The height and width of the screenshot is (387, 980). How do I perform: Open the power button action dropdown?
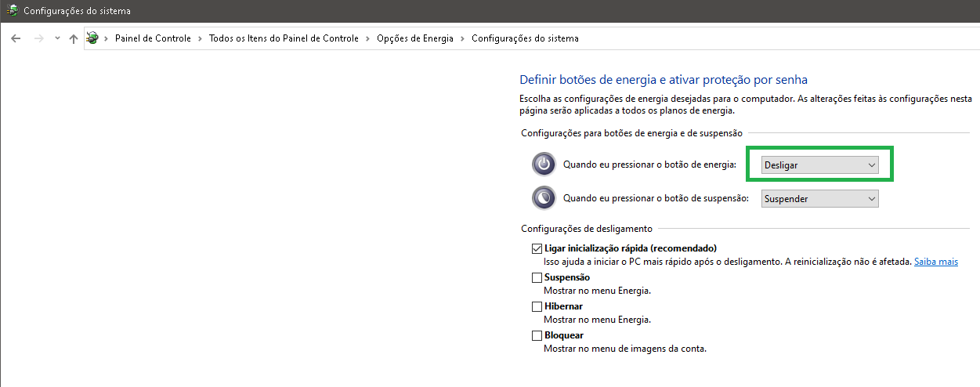coord(820,165)
